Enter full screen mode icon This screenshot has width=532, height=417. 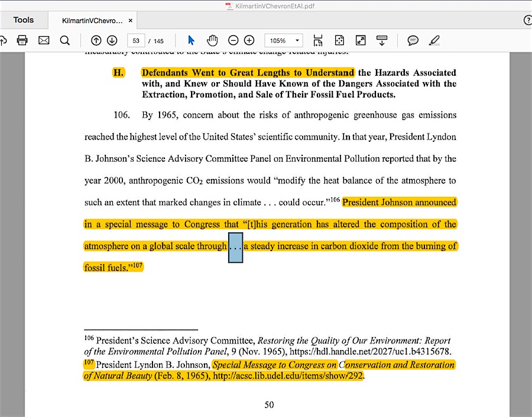tap(361, 40)
